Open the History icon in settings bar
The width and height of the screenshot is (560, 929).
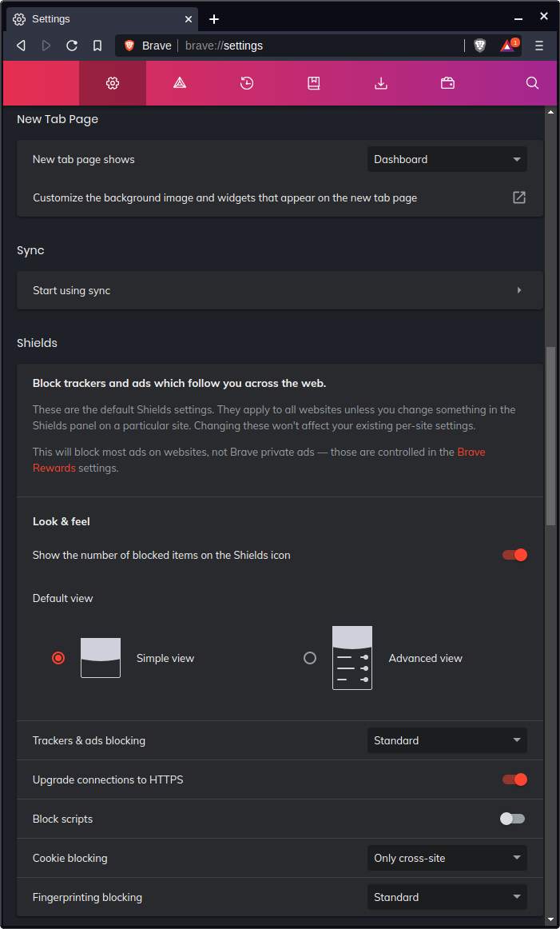click(247, 83)
